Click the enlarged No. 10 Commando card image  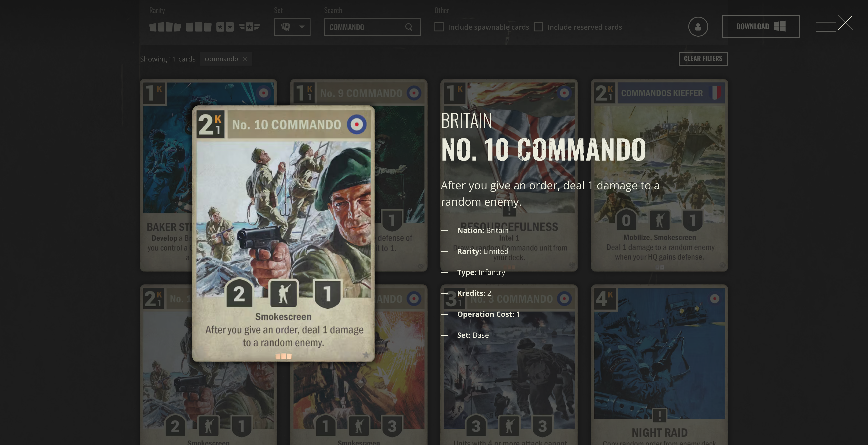point(283,234)
